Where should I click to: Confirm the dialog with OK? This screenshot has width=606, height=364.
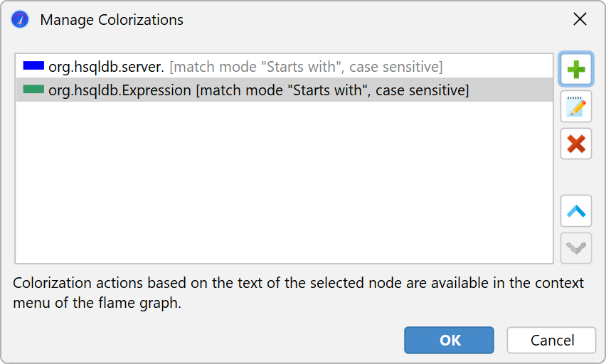450,340
